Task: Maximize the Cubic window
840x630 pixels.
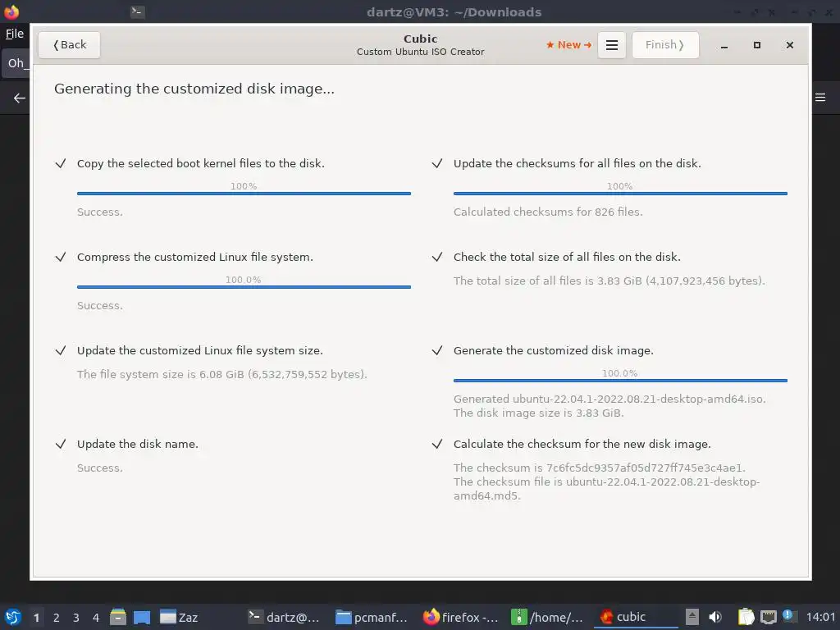Action: click(x=757, y=45)
